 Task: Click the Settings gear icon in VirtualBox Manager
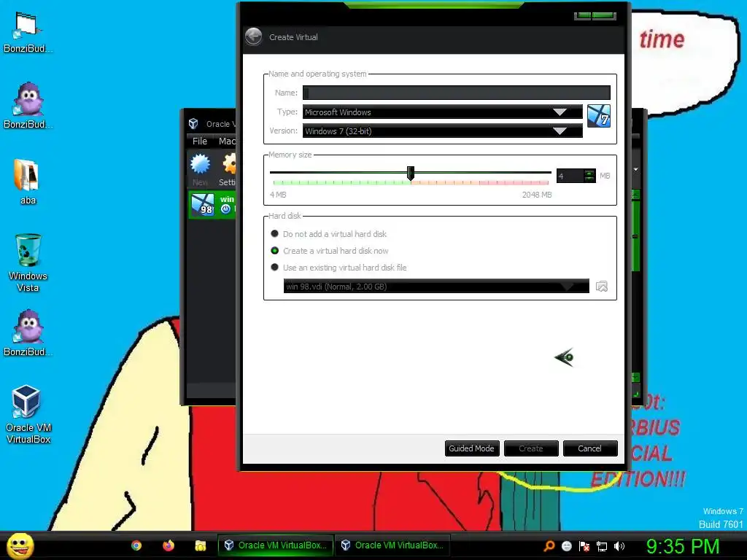229,169
